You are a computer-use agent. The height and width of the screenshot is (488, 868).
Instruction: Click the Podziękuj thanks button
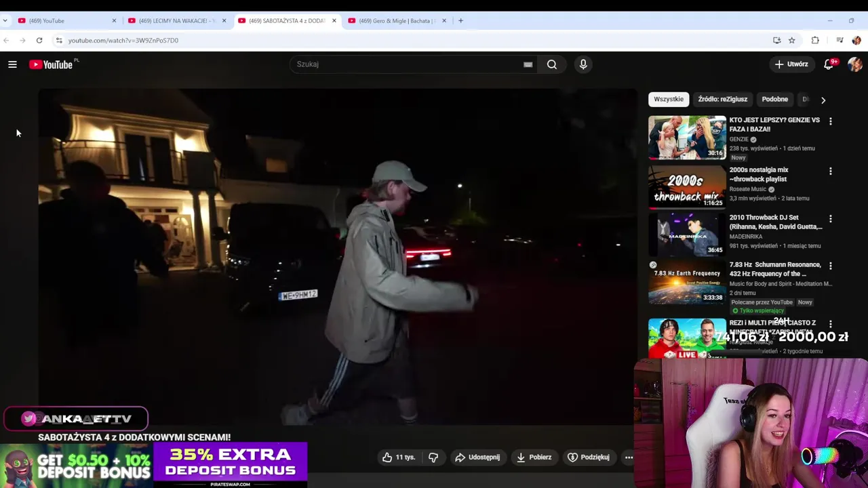(589, 457)
